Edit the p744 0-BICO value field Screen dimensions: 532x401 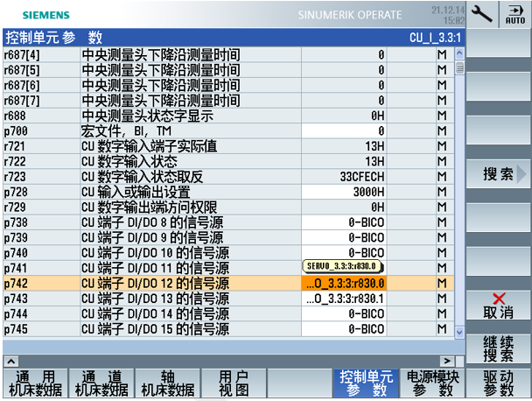(x=344, y=313)
